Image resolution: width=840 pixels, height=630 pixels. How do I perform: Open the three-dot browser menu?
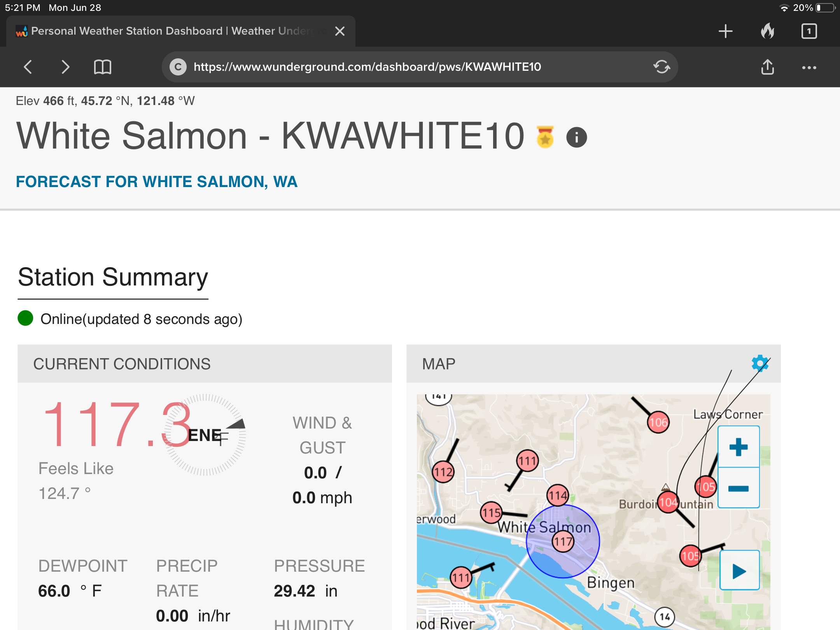tap(809, 68)
